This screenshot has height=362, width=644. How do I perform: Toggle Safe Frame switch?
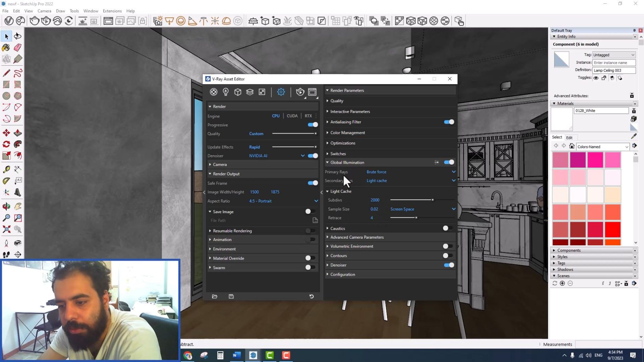click(x=313, y=183)
